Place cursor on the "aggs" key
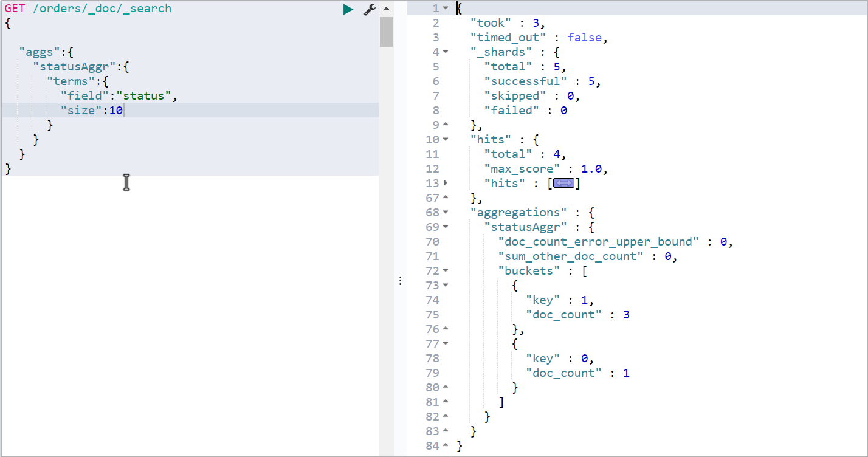This screenshot has width=868, height=457. (40, 52)
